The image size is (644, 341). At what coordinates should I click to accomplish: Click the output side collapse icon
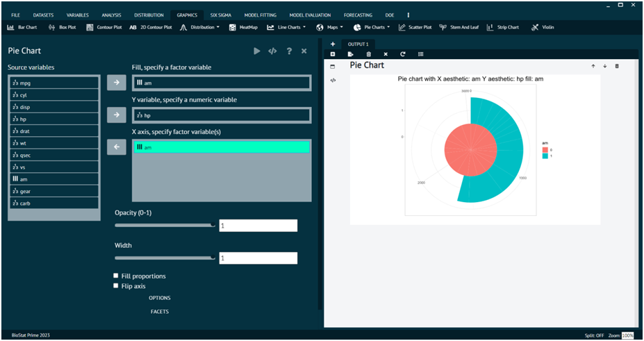pos(333,67)
